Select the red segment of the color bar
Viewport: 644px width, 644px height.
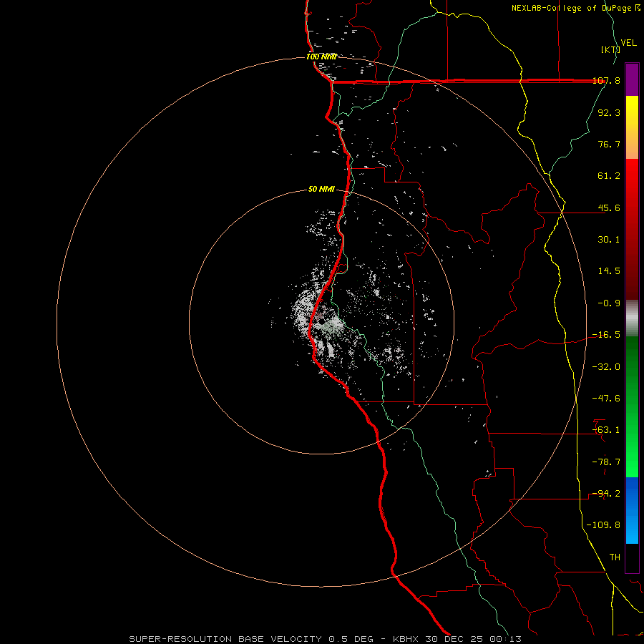632,229
